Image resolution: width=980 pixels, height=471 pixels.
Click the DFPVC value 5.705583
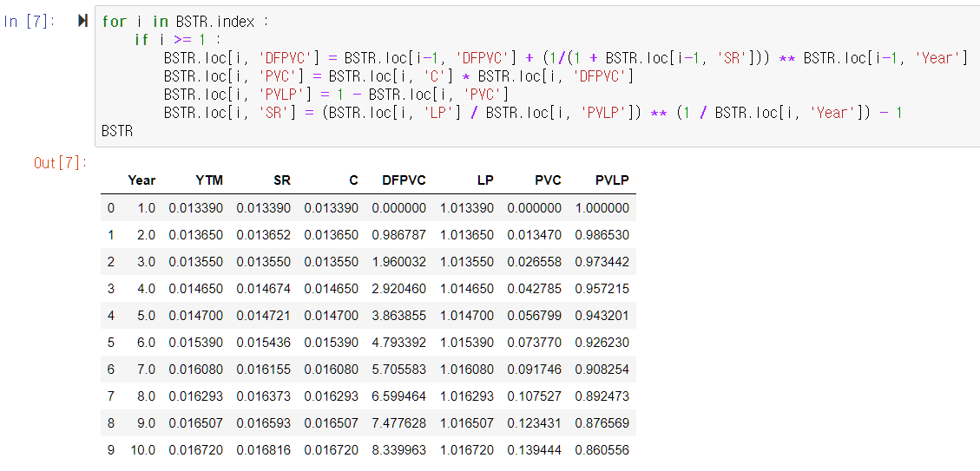398,370
